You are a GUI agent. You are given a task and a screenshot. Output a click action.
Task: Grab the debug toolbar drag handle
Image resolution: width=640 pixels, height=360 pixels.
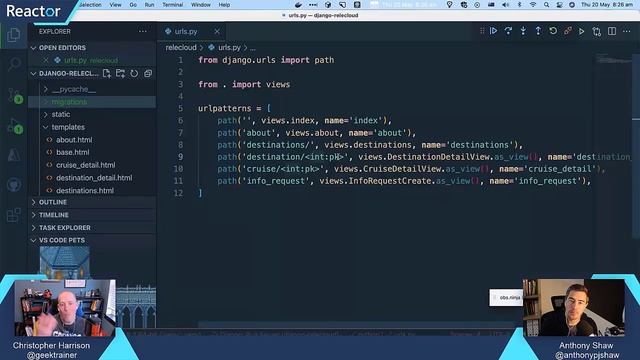482,31
